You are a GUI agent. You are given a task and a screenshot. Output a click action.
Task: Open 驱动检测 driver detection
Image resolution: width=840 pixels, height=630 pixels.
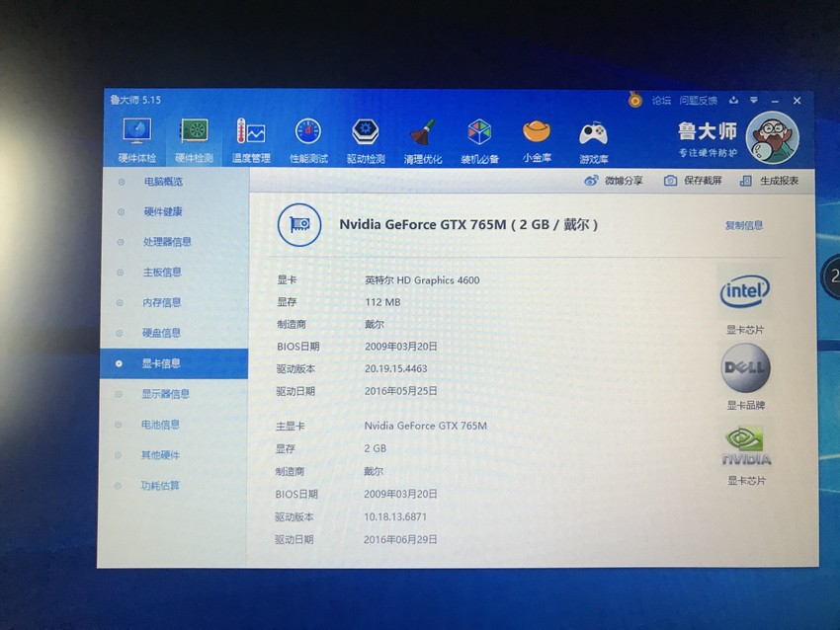pos(366,140)
